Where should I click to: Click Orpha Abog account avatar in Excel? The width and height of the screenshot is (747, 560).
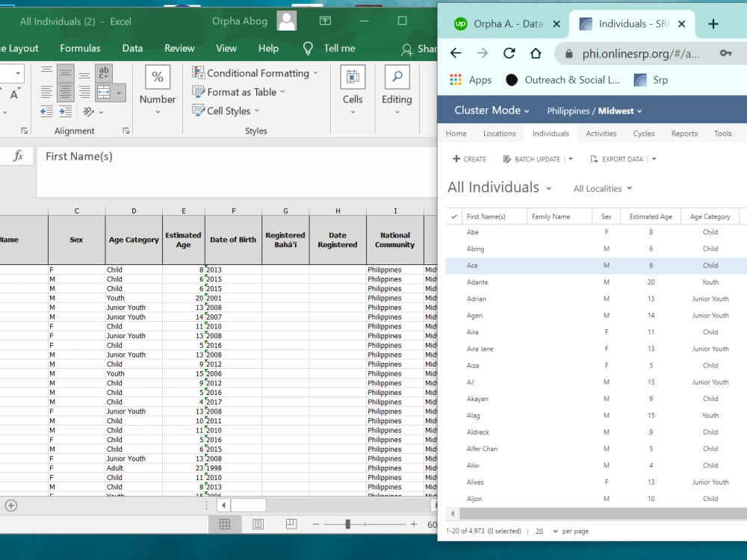pyautogui.click(x=287, y=21)
